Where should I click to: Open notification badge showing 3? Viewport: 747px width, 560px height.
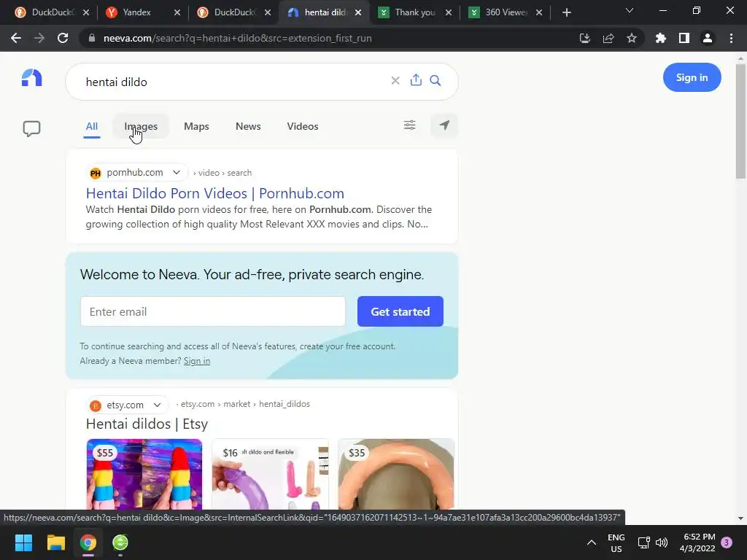[x=727, y=542]
